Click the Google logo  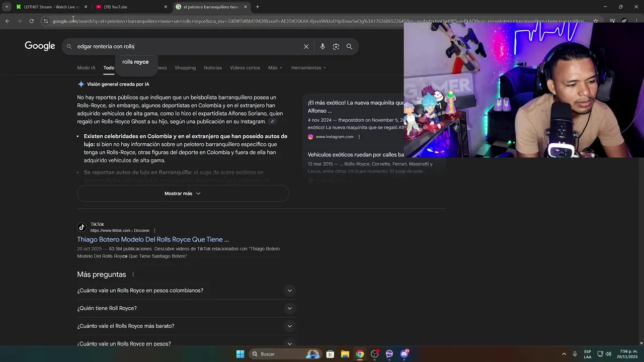[40, 46]
